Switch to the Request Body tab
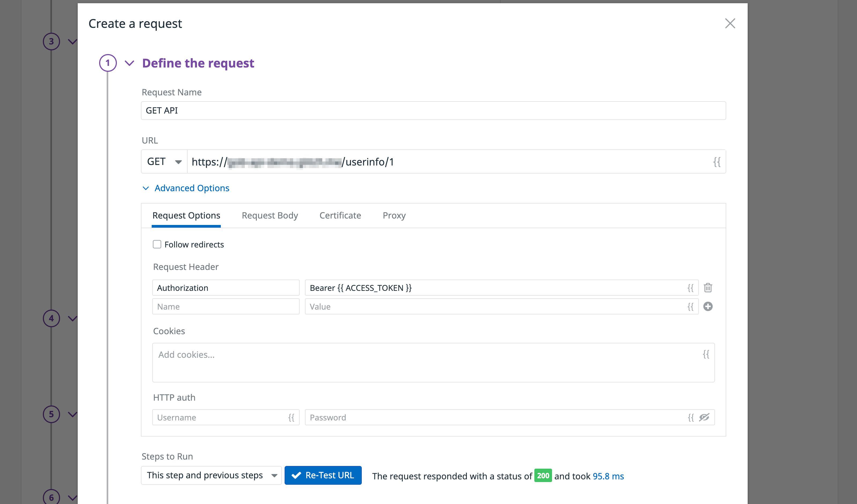 (x=270, y=215)
